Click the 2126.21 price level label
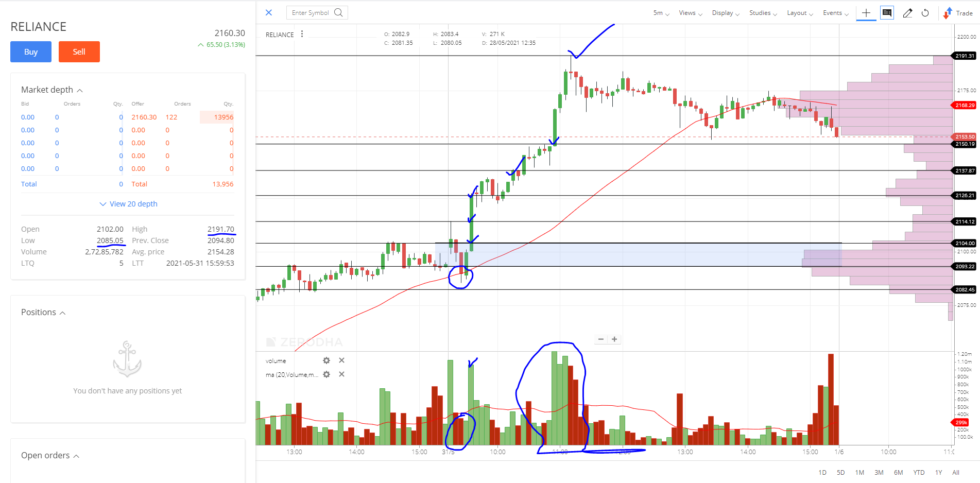Image resolution: width=980 pixels, height=483 pixels. click(x=964, y=195)
